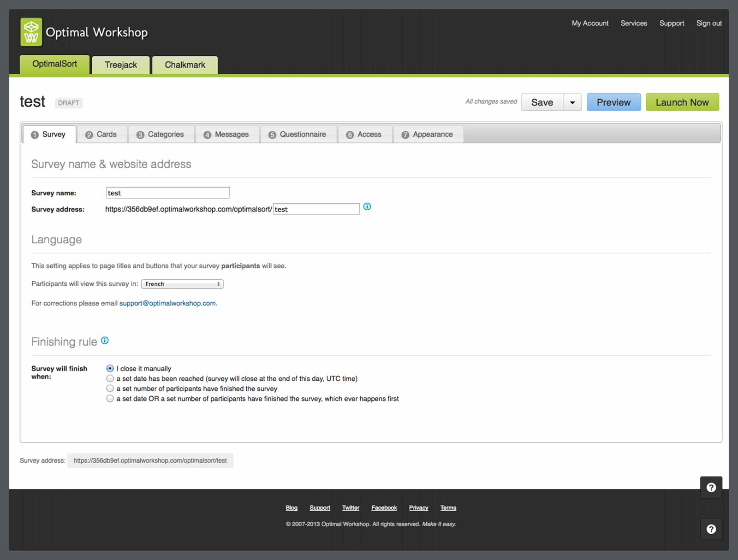Open the French language dropdown
Image resolution: width=738 pixels, height=560 pixels.
182,284
